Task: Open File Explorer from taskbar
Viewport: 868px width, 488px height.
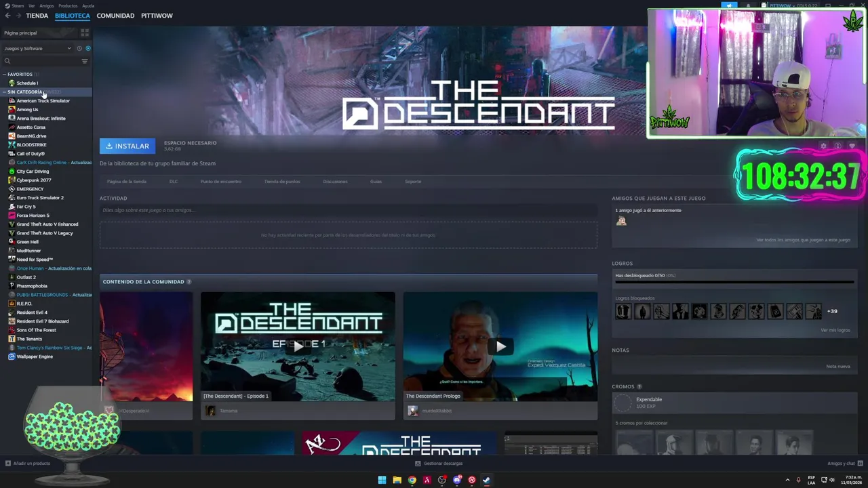Action: tap(397, 480)
